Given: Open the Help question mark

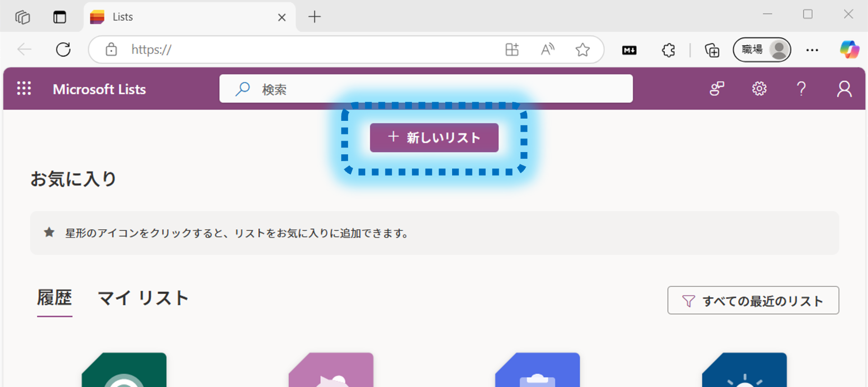Looking at the screenshot, I should click(x=802, y=89).
